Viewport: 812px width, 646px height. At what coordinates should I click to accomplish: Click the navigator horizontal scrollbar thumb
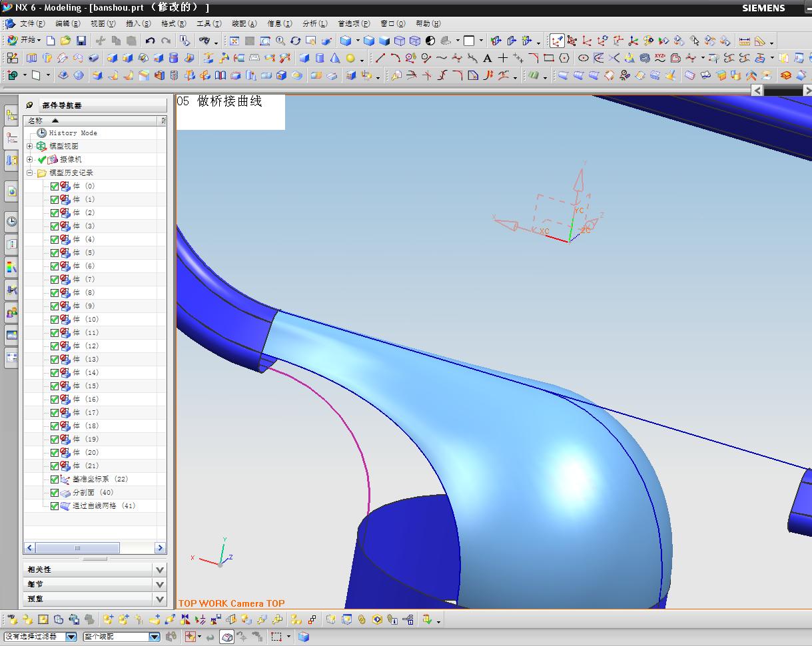pyautogui.click(x=78, y=547)
